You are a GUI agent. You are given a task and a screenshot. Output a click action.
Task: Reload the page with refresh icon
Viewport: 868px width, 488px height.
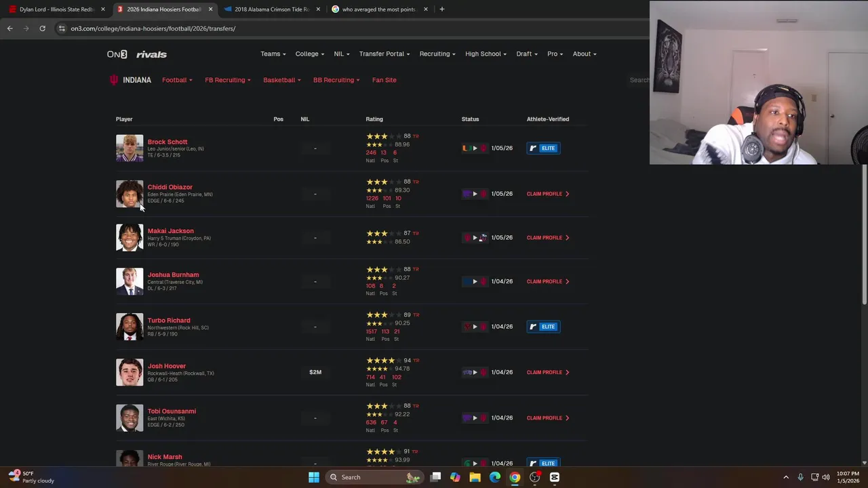(x=42, y=28)
